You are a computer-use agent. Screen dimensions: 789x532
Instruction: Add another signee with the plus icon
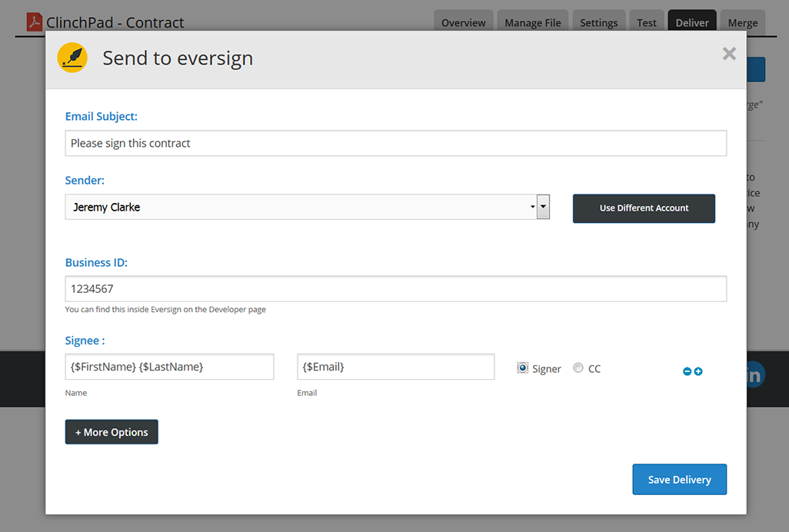[x=698, y=372]
